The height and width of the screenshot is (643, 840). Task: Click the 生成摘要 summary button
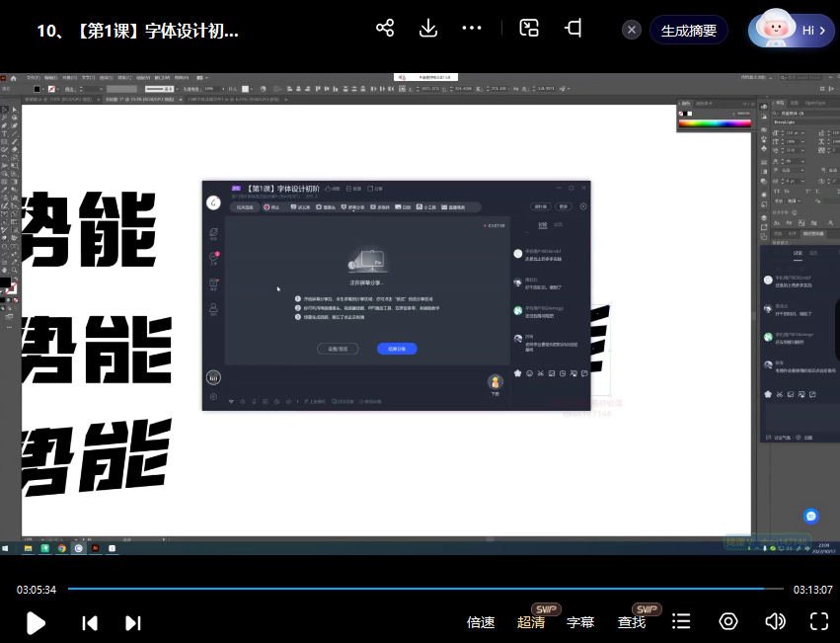coord(688,29)
